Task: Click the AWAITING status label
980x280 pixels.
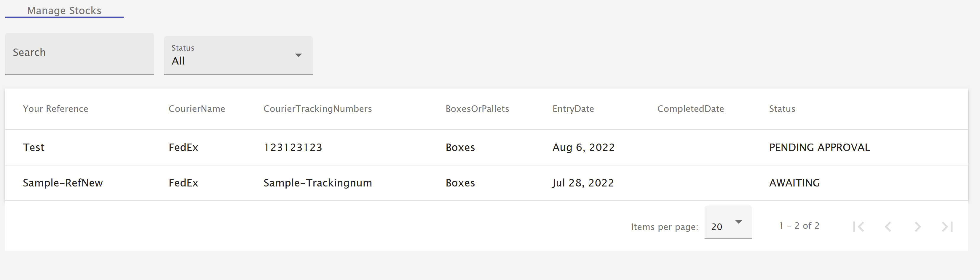Action: coord(794,183)
